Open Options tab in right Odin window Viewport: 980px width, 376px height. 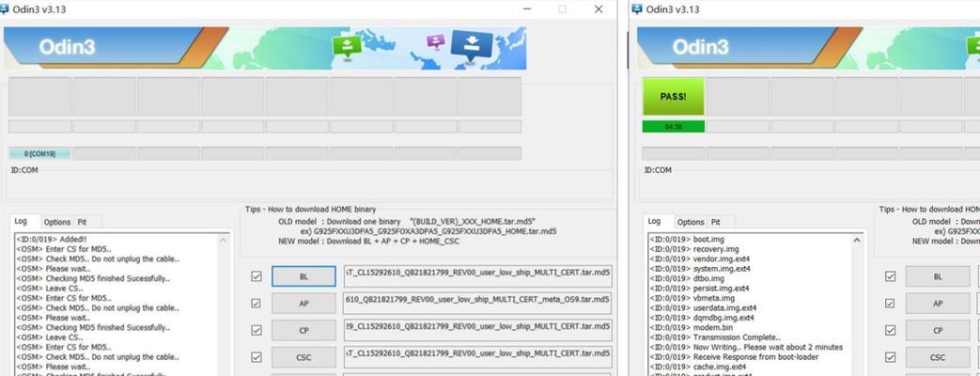(x=691, y=222)
